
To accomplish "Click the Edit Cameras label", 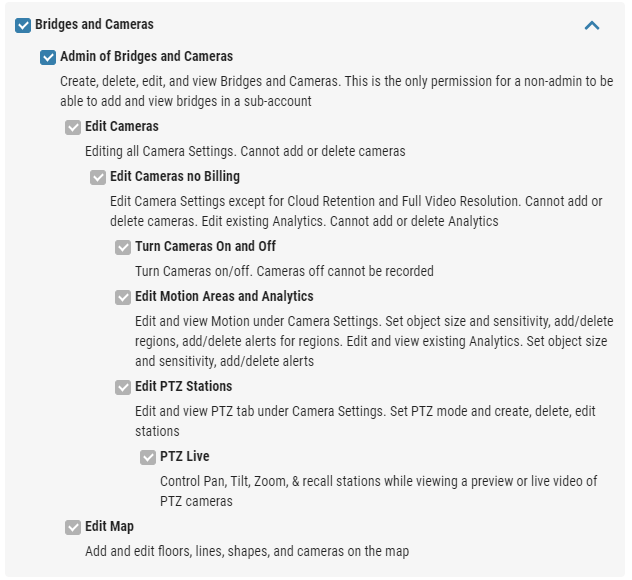I will 122,127.
